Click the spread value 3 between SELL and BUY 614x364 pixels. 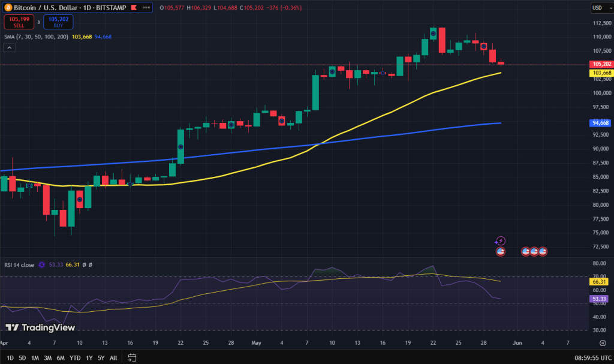coord(38,22)
